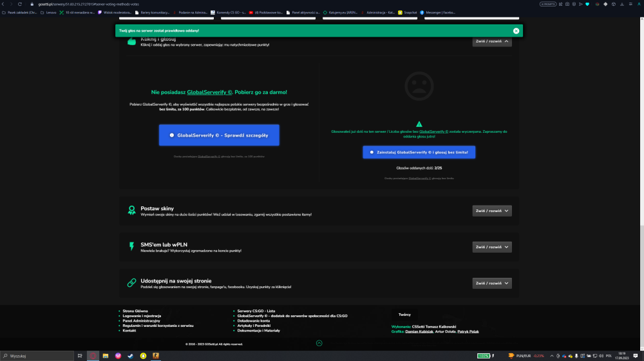
Task: Click the chain link icon for Udostępnij na swojej stronie
Action: point(131,283)
